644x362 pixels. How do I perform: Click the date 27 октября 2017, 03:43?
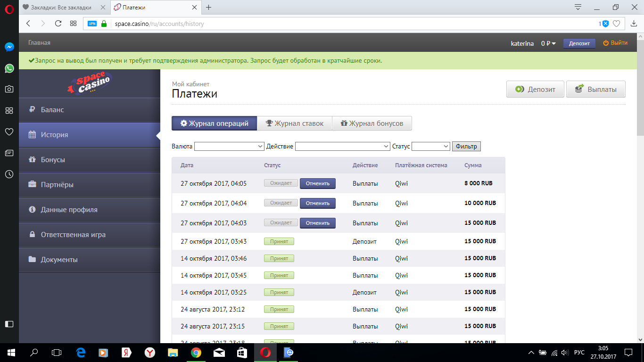tap(214, 241)
